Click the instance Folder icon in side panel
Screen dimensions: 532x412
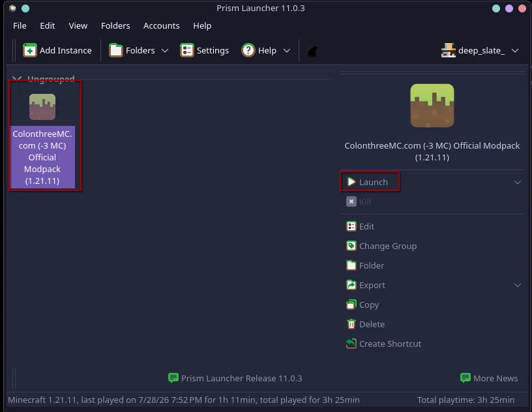click(351, 265)
